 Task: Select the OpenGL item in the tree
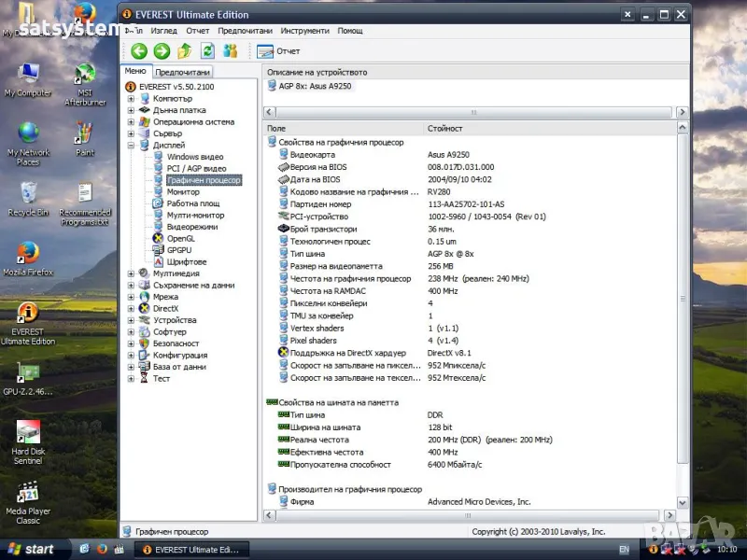point(180,238)
